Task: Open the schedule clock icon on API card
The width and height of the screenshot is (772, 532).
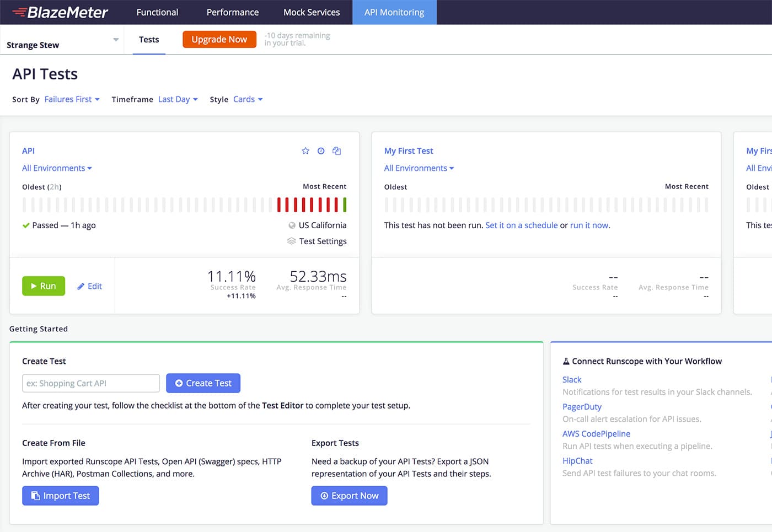Action: pyautogui.click(x=321, y=151)
